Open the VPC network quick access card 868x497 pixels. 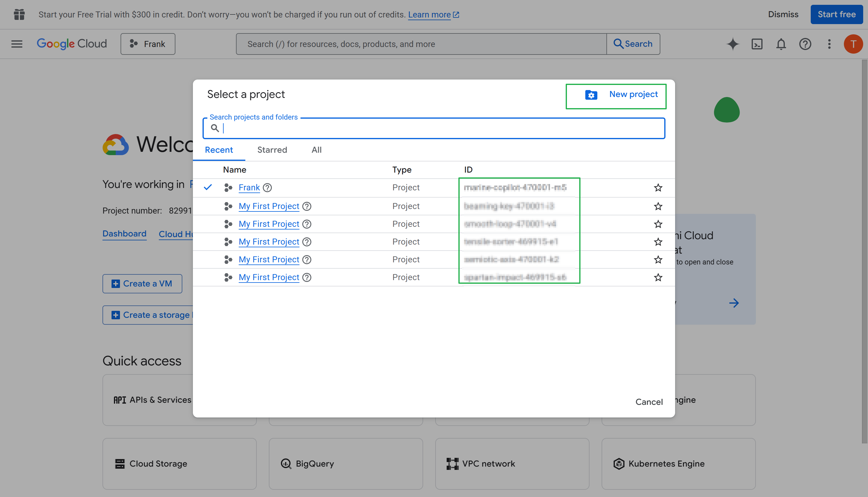click(512, 464)
